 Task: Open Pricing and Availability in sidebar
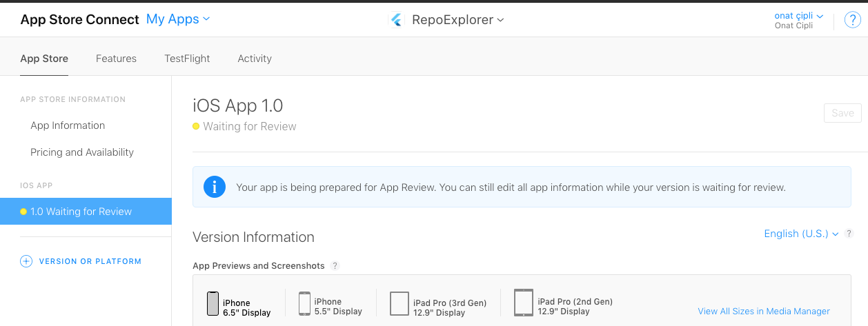82,152
